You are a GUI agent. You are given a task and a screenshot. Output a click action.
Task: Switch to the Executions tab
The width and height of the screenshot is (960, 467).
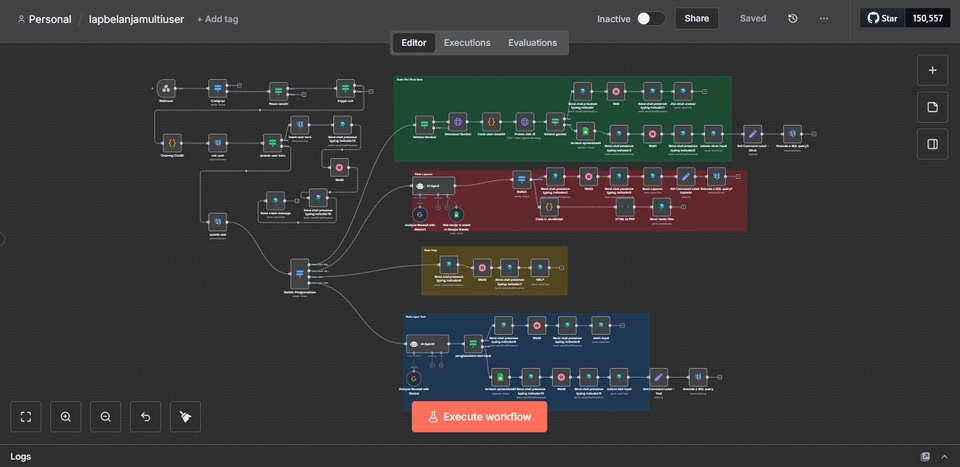click(x=467, y=43)
